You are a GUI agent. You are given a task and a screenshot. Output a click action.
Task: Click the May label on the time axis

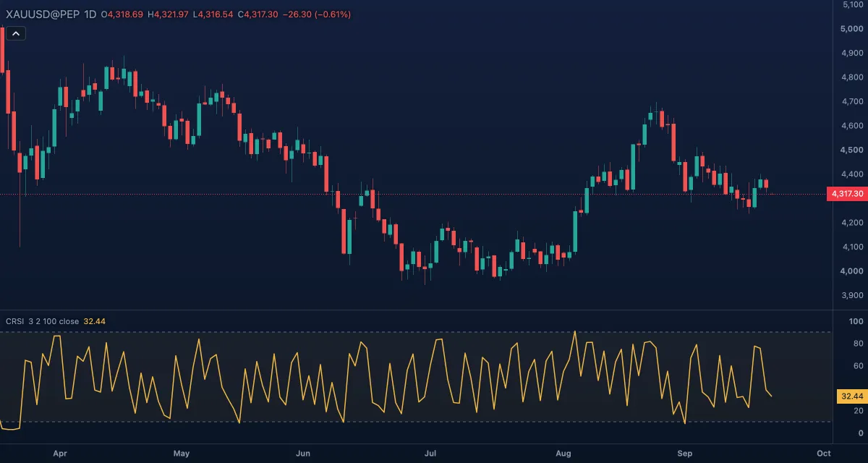coord(182,454)
